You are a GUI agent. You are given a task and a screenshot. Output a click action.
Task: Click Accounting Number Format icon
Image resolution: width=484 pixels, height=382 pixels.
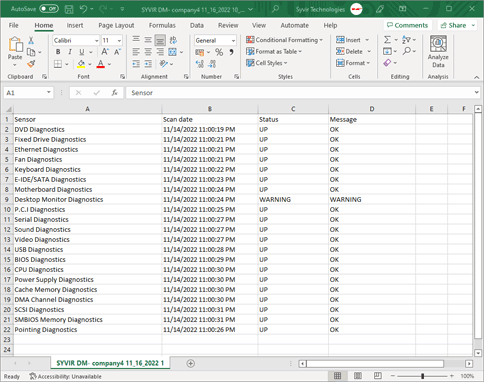[x=200, y=52]
